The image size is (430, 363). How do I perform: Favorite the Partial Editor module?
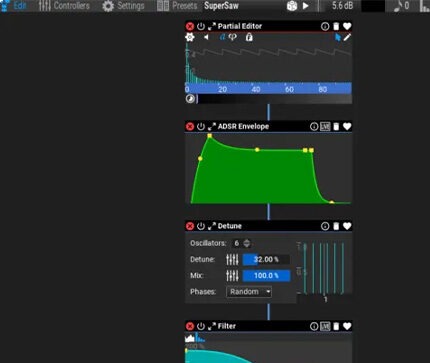[x=347, y=26]
